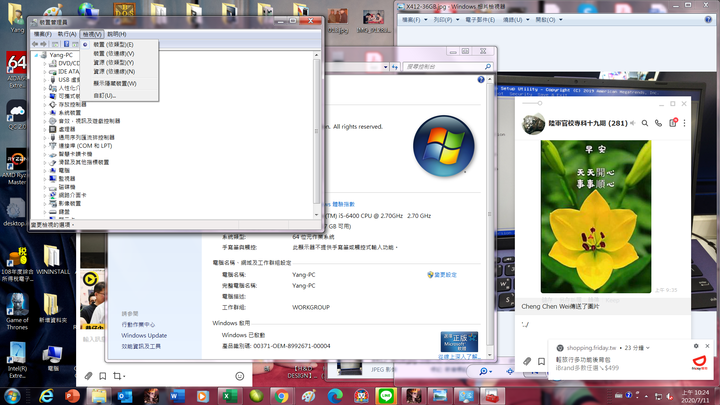This screenshot has height=405, width=720.
Task: Click bookmark icon in right LINE chat
Action: click(541, 361)
